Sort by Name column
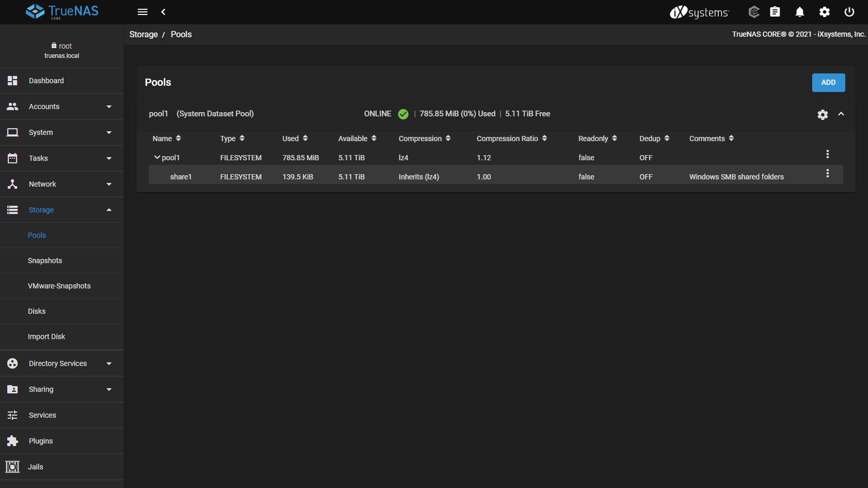The height and width of the screenshot is (488, 868). pyautogui.click(x=167, y=139)
